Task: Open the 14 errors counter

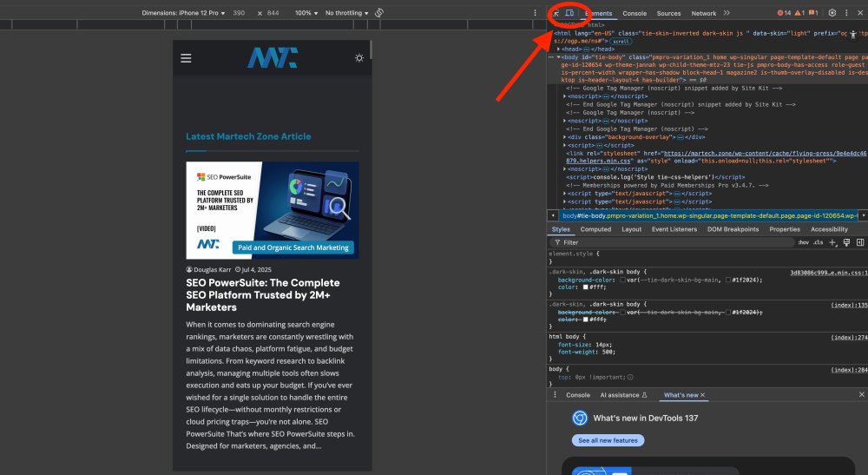Action: [x=784, y=13]
